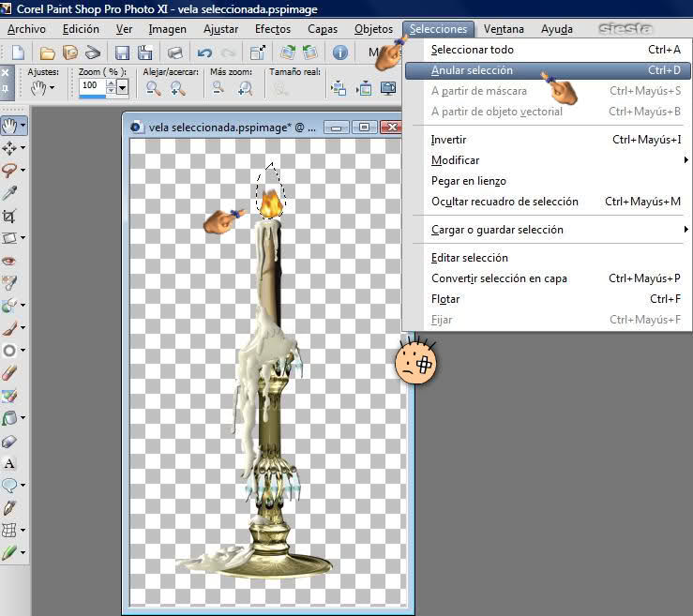Rotate the image right

(x=288, y=53)
